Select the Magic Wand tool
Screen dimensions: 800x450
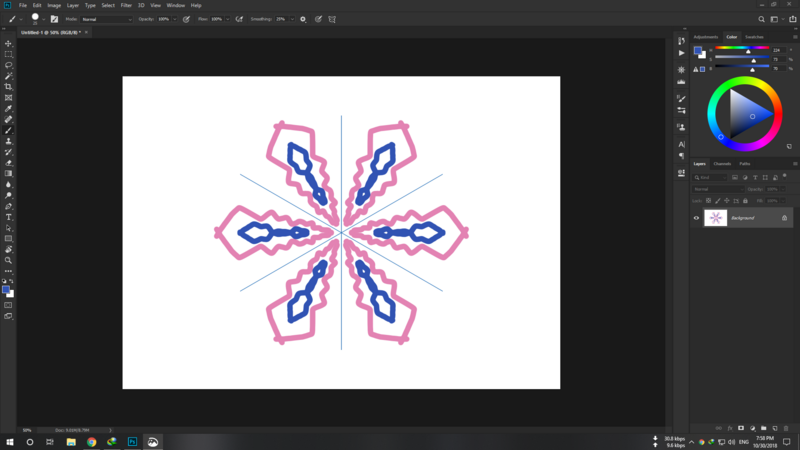point(8,76)
